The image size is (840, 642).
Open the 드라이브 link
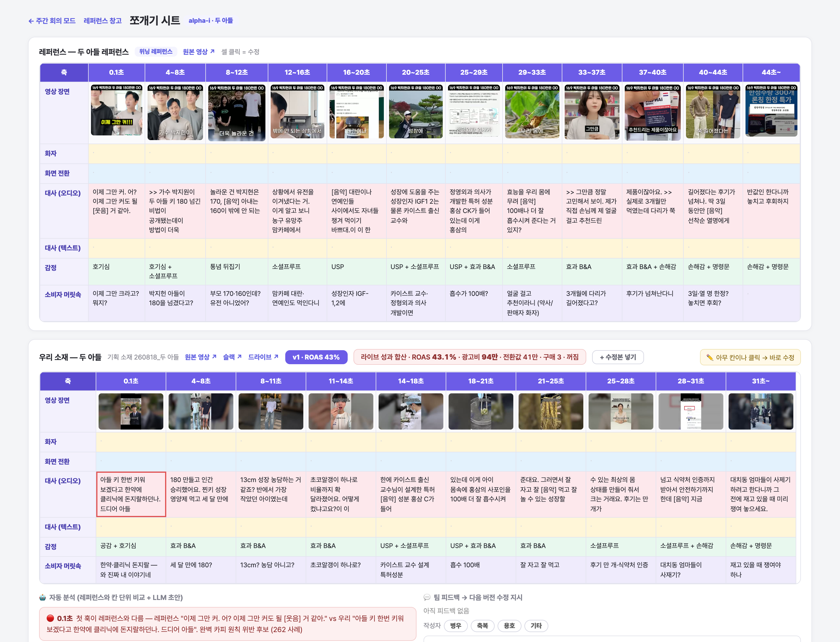click(x=263, y=357)
